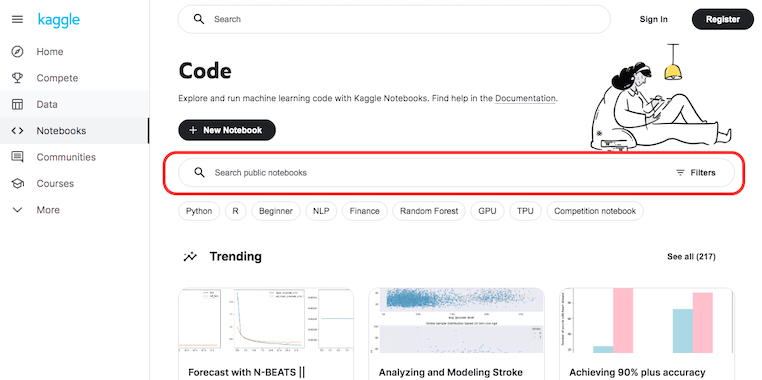Open Achieving 90% plus accuracy notebook thumbnail

pos(647,320)
